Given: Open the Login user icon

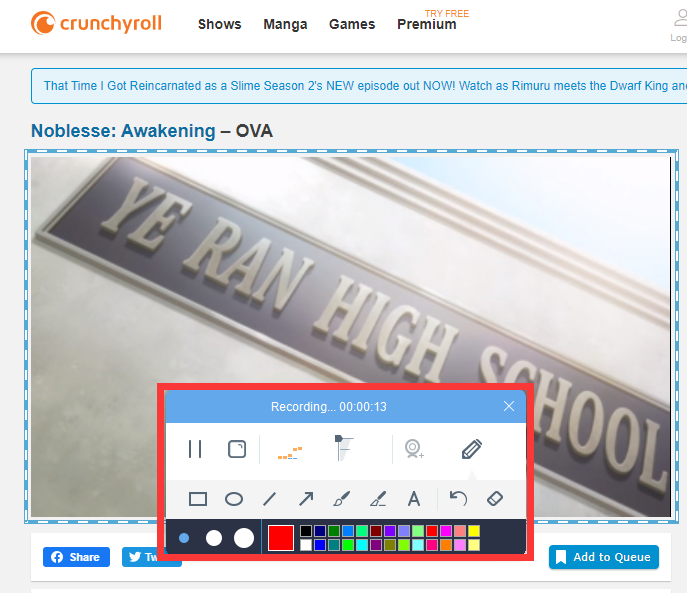Looking at the screenshot, I should [x=680, y=25].
